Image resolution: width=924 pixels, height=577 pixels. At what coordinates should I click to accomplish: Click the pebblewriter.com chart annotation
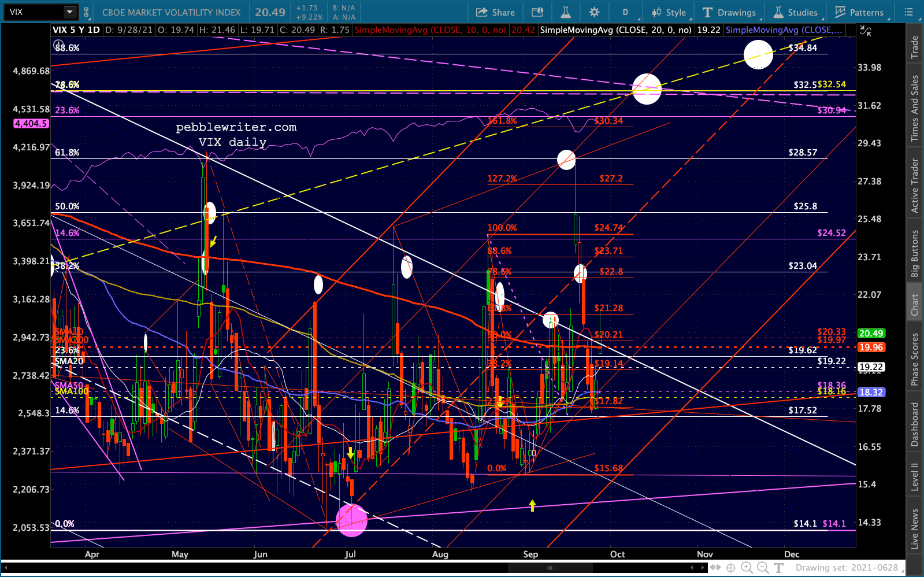(x=236, y=127)
